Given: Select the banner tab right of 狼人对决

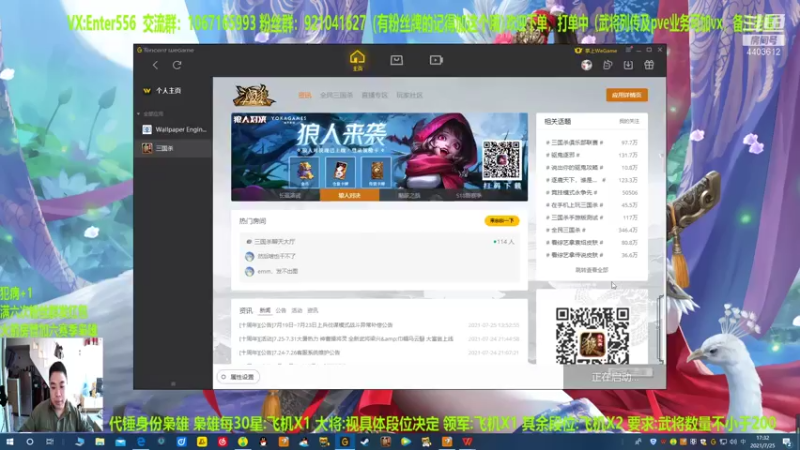Looking at the screenshot, I should tap(409, 195).
